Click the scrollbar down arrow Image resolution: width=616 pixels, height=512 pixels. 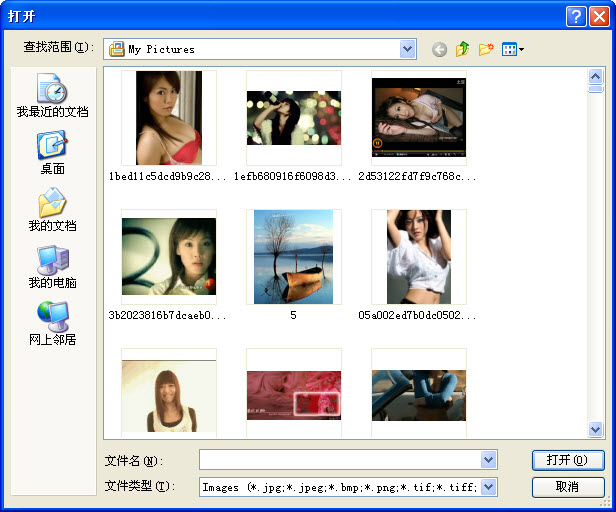[596, 429]
